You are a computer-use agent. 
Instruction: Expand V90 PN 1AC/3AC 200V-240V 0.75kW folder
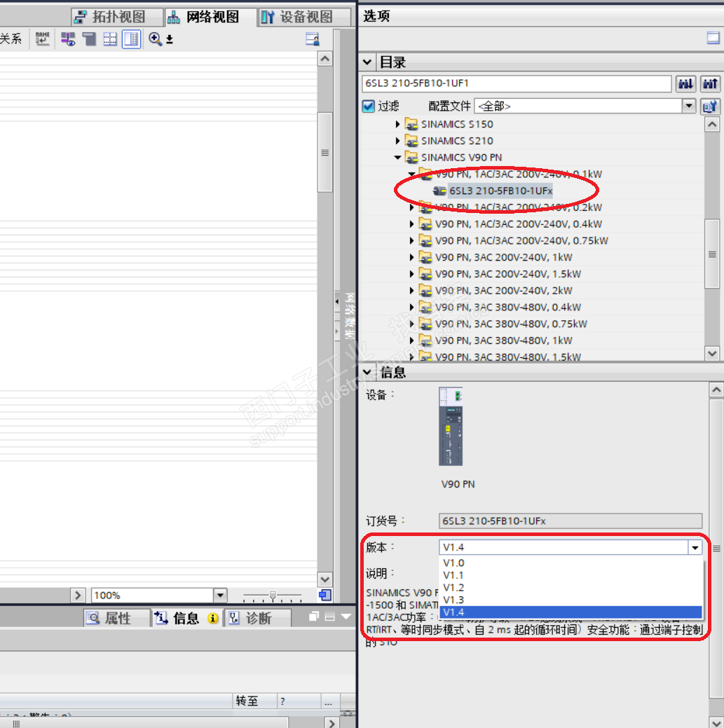(x=411, y=240)
